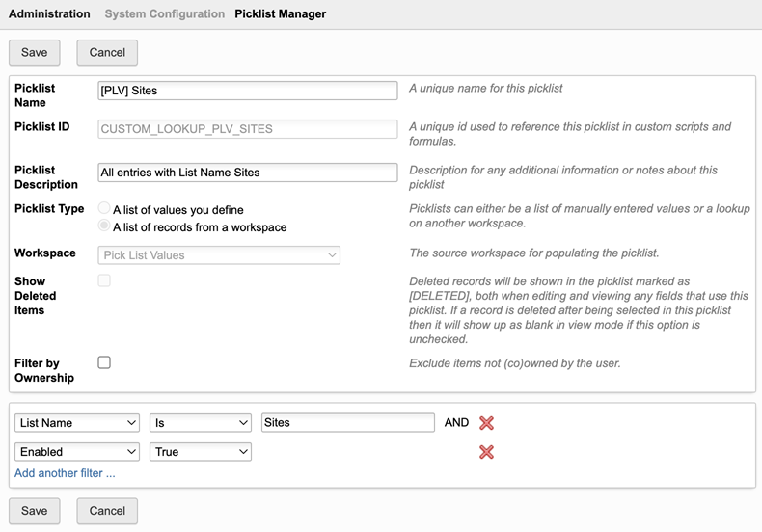Image resolution: width=762 pixels, height=532 pixels.
Task: Focus the Picklist Description field
Action: pos(248,173)
